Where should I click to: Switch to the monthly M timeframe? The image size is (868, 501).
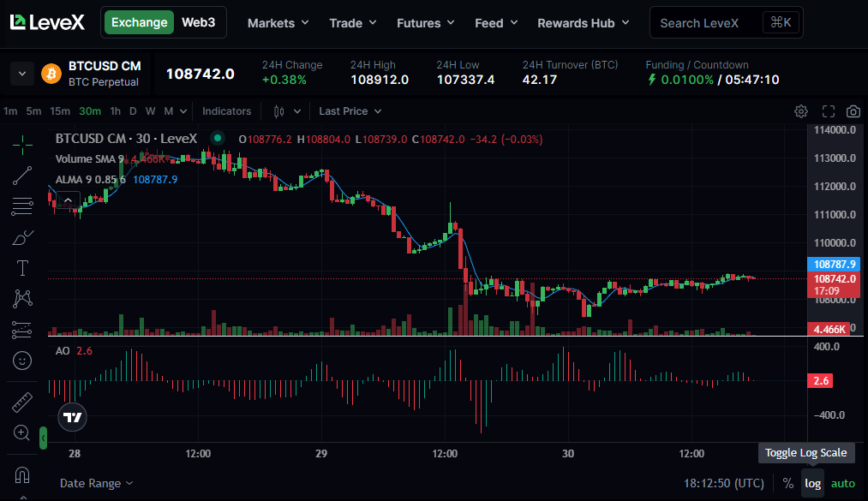(x=169, y=111)
